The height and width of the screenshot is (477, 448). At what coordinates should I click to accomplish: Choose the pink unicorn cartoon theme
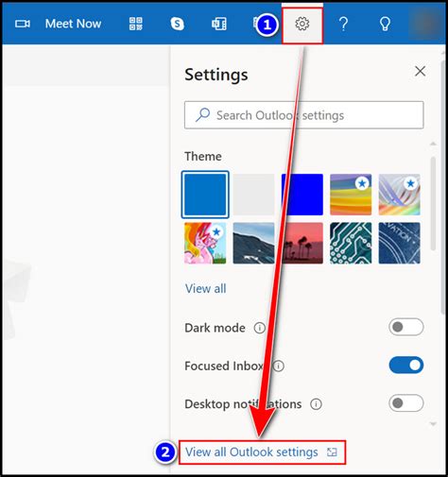[x=205, y=243]
